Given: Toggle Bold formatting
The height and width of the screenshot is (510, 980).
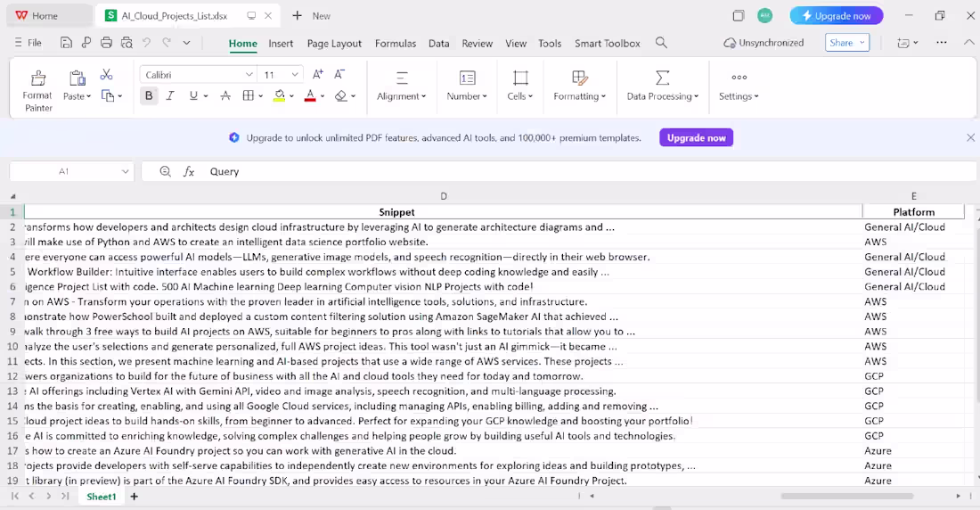Looking at the screenshot, I should point(149,95).
